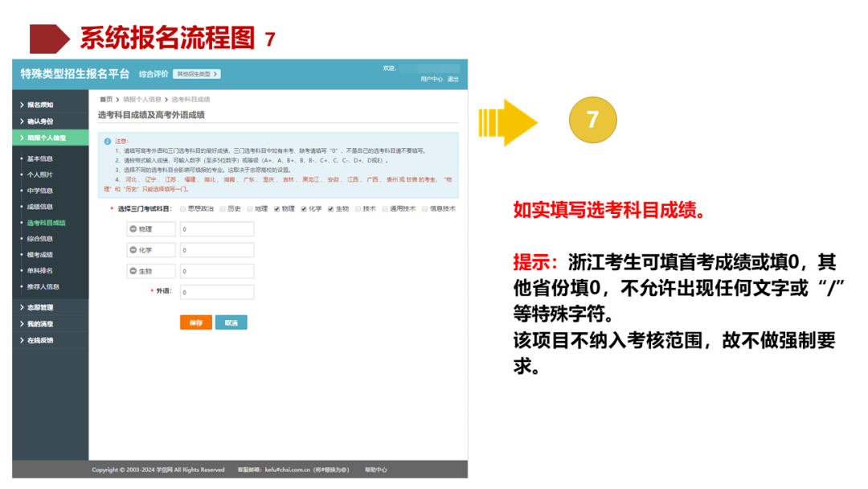Enable the 通用技术 checkbox
Screen dimensions: 868x489
point(383,208)
